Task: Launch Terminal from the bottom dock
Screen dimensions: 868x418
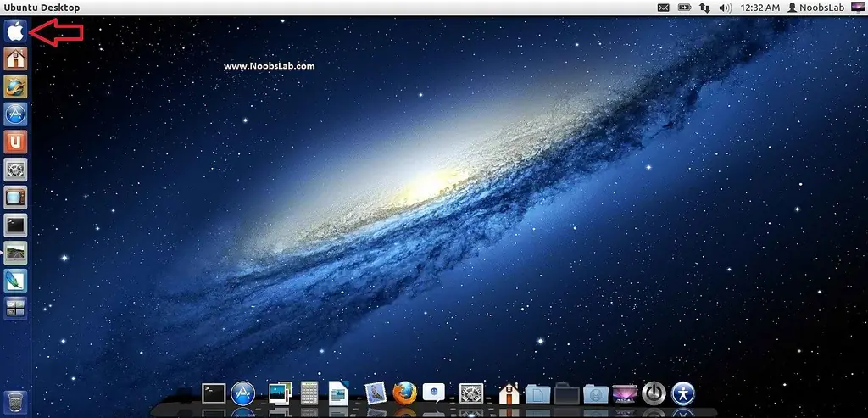Action: (214, 393)
